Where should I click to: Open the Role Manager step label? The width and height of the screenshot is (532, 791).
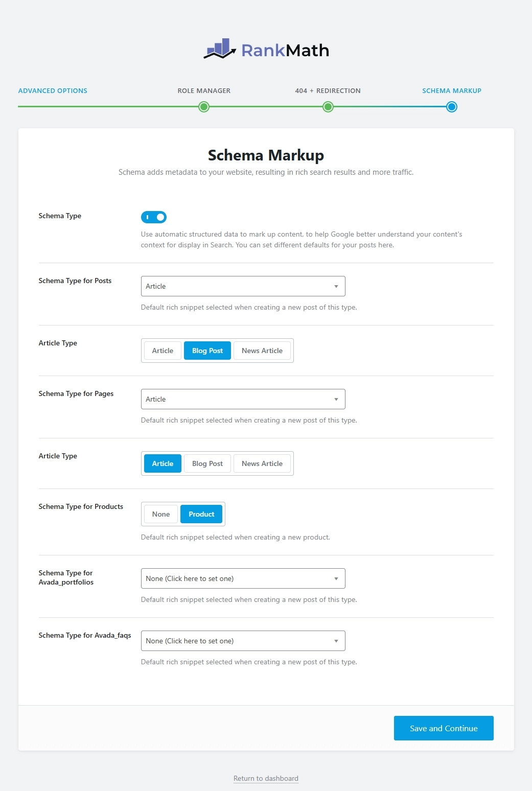(x=204, y=91)
